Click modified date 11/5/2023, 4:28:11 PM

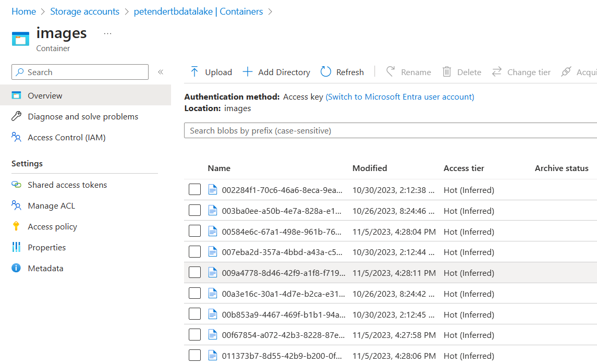point(394,273)
